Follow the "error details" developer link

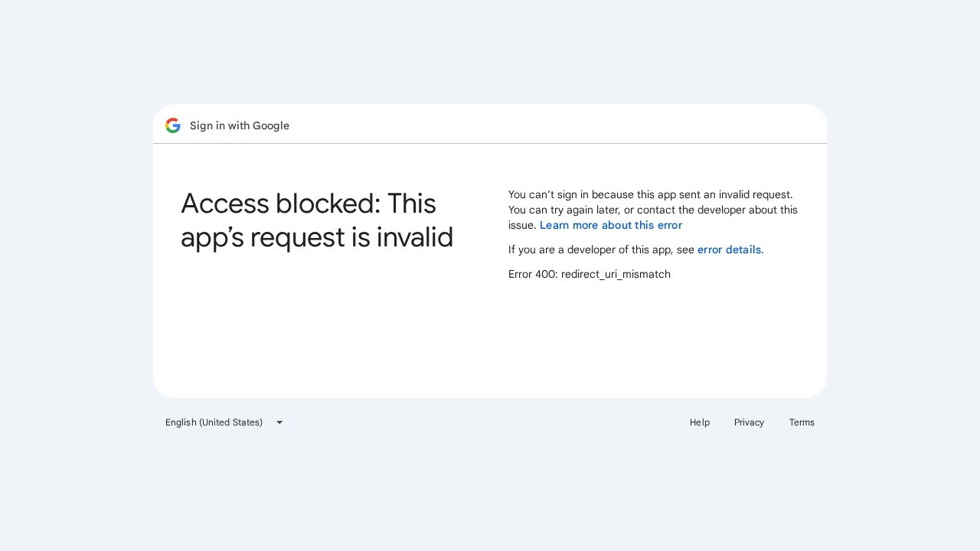[x=729, y=249]
